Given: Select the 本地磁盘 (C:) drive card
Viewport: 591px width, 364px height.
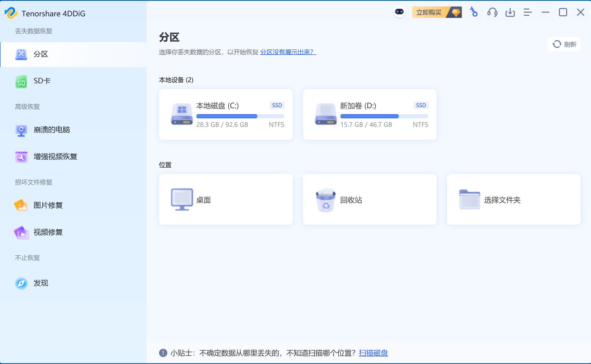Looking at the screenshot, I should click(226, 114).
